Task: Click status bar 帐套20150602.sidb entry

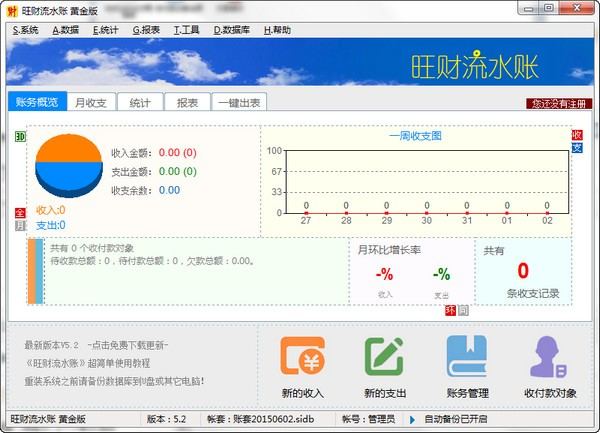Action: 261,419
